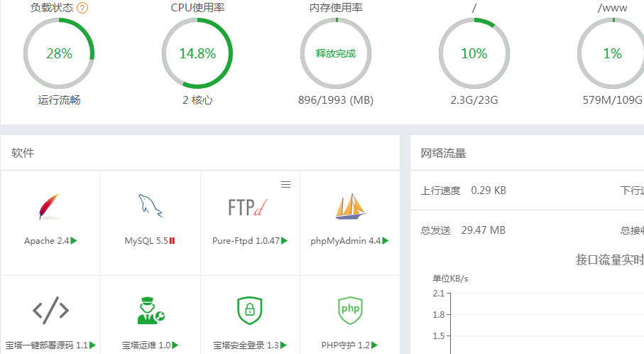Click the 内存使用率 heading text

336,8
